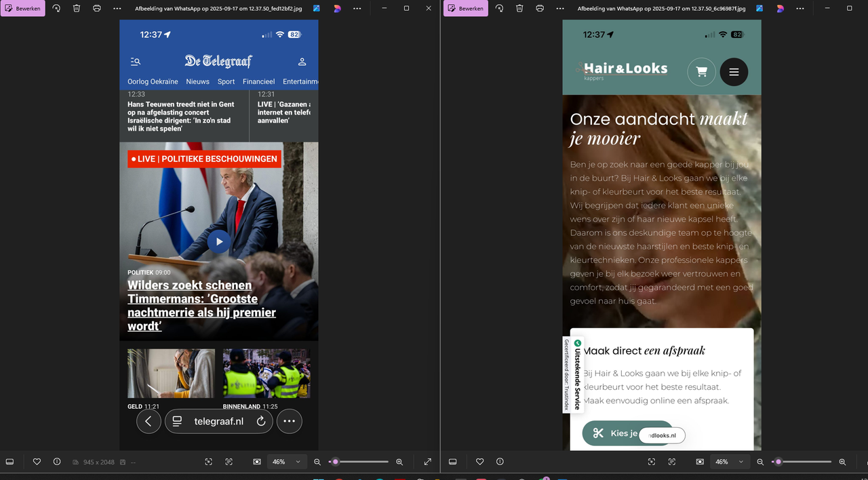Click Bewerken in the right Photos window

coord(465,8)
